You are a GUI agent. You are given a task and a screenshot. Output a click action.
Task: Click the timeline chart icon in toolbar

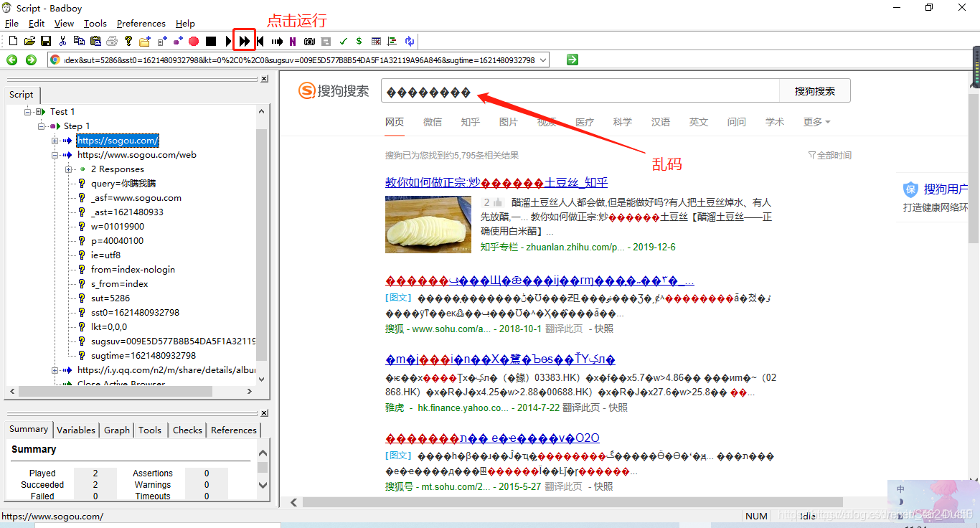tap(393, 42)
